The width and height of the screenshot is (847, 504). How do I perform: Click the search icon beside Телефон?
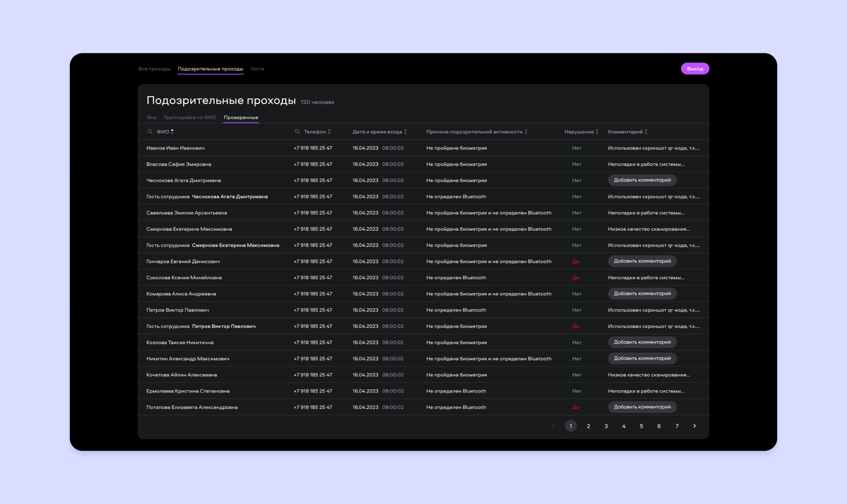[x=297, y=132]
